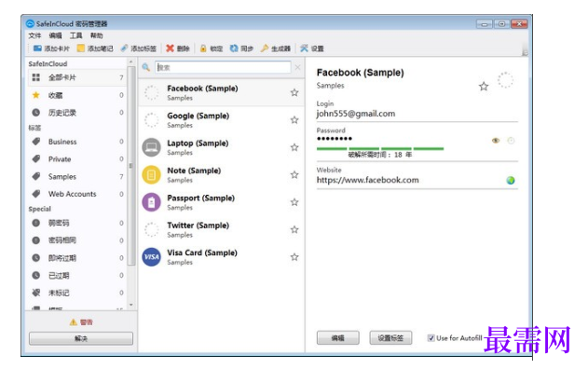Open the Help (帮助) menu
The image size is (588, 369).
coord(96,35)
